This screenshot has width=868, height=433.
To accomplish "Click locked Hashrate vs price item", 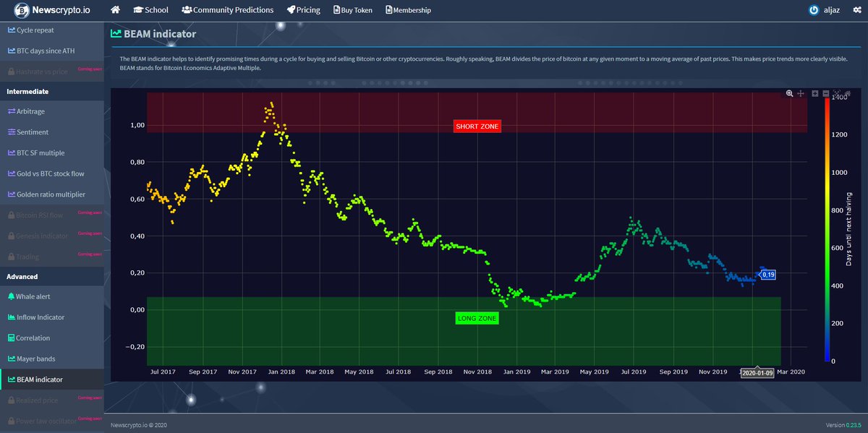I will pyautogui.click(x=52, y=72).
